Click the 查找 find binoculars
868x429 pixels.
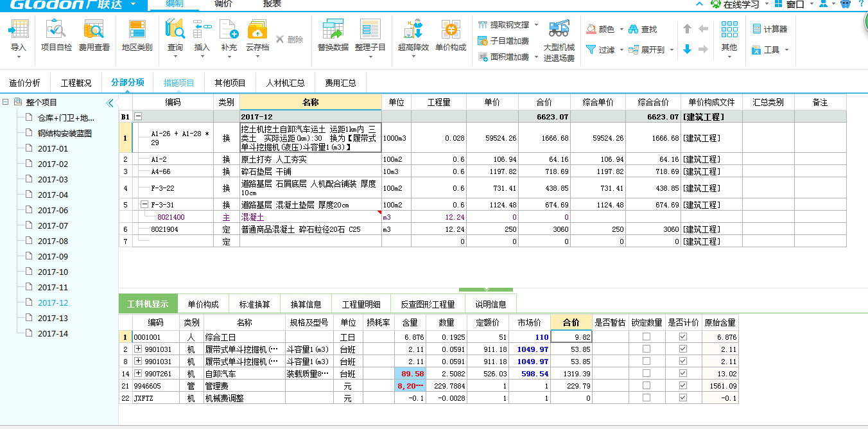coord(643,29)
